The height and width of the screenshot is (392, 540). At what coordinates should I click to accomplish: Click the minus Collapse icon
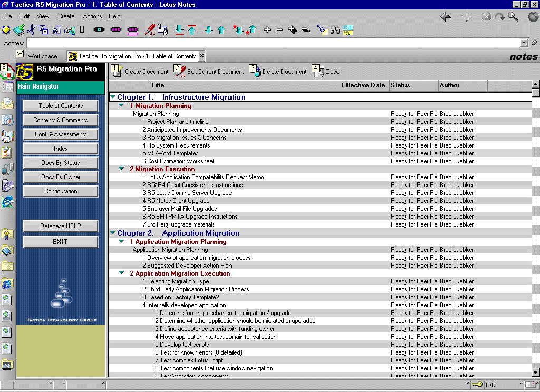pyautogui.click(x=280, y=30)
